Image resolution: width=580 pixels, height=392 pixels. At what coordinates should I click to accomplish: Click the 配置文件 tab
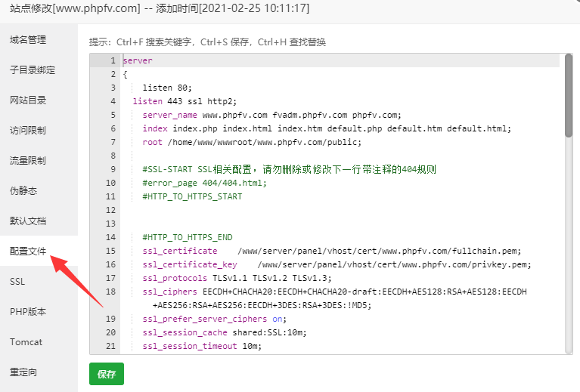click(28, 252)
